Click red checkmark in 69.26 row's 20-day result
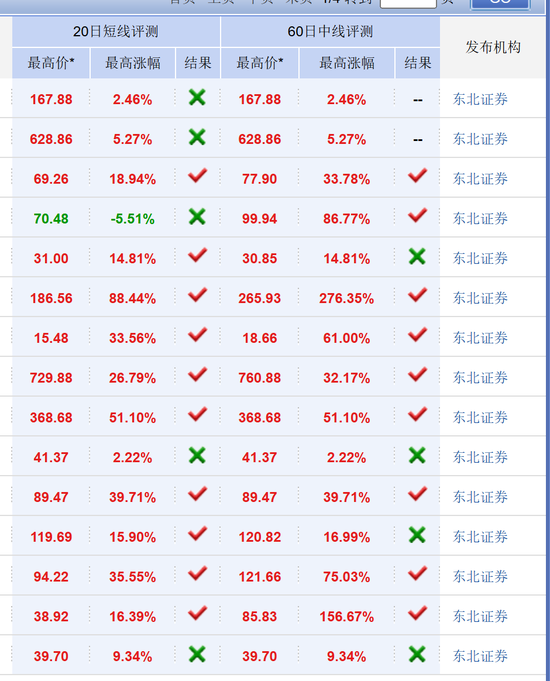Screen dimensions: 550x681 (x=197, y=176)
